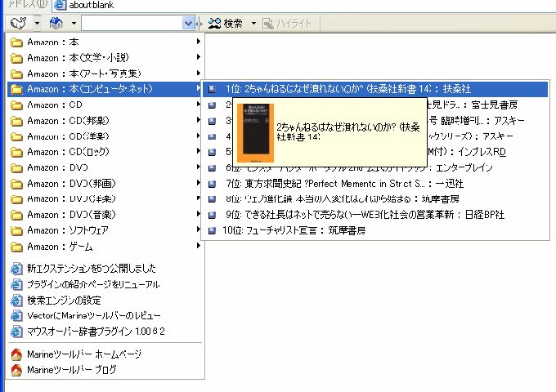Open the Amazon：DVD(邦画) submenu
The width and height of the screenshot is (556, 392).
[105, 183]
